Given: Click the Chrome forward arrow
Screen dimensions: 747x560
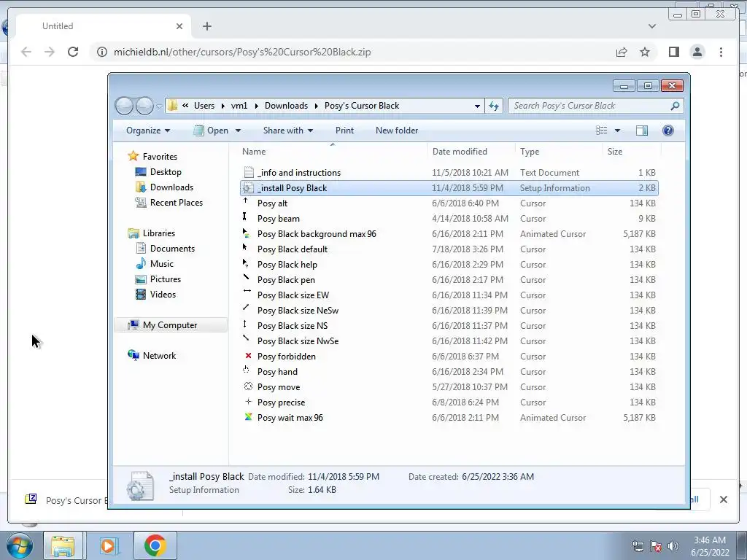Looking at the screenshot, I should point(50,52).
